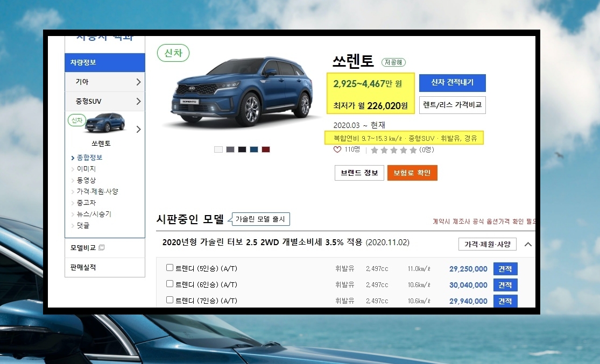Open 중고차 in sidebar menu
The width and height of the screenshot is (600, 364).
pos(86,203)
